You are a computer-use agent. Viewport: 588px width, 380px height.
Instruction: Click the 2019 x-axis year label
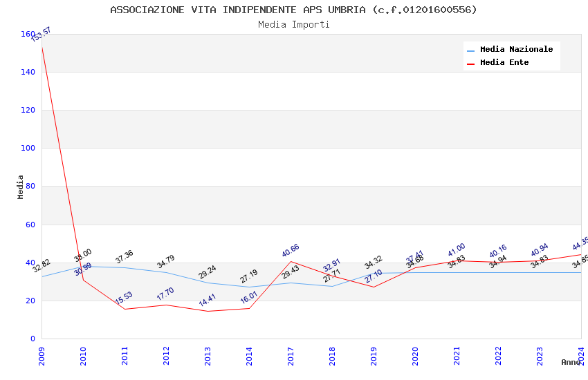[x=374, y=356]
